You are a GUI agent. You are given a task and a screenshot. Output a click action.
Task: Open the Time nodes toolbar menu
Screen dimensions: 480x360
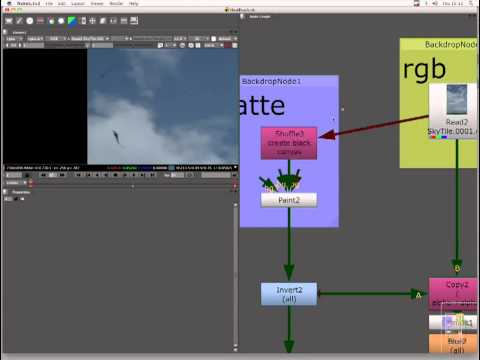[x=30, y=21]
